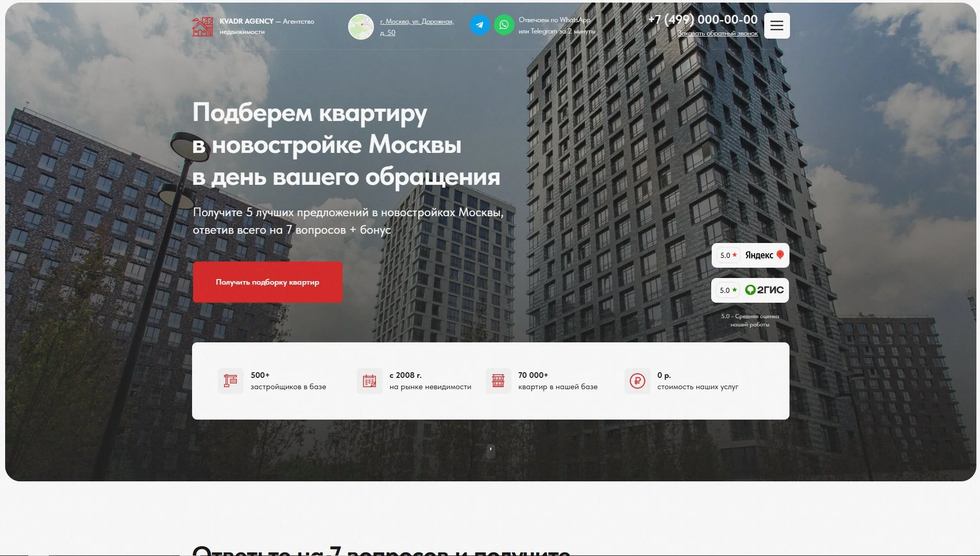Click text квартир в нашей базе

pyautogui.click(x=558, y=387)
